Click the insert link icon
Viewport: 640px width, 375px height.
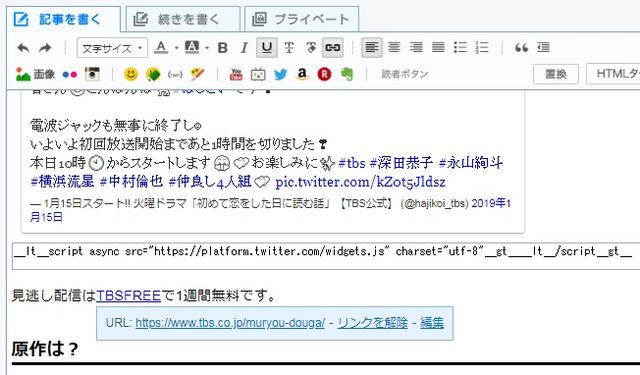(333, 48)
